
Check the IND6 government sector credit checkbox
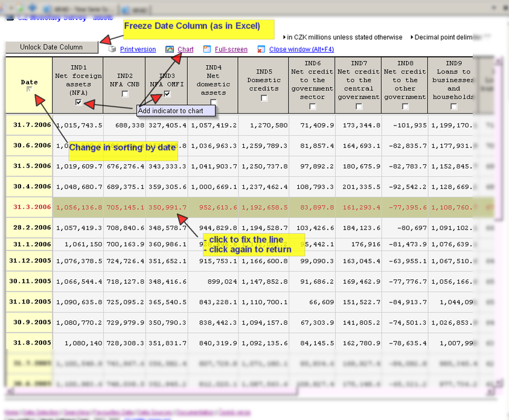click(x=312, y=106)
